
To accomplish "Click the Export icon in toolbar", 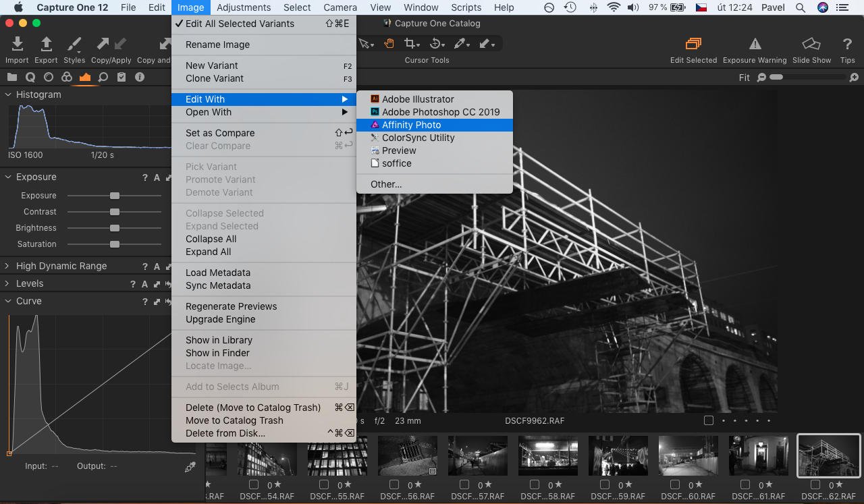I will [x=46, y=45].
